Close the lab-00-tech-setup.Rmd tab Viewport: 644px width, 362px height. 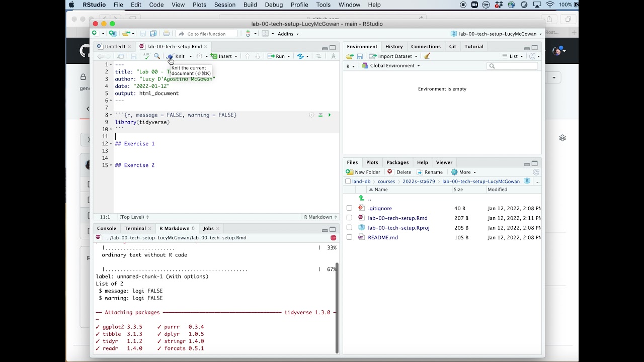pyautogui.click(x=205, y=46)
